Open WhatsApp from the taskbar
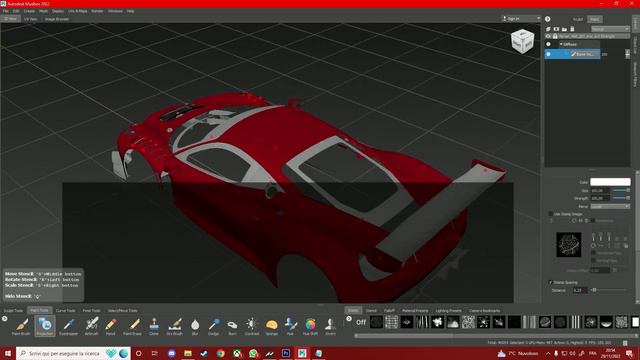This screenshot has height=360, width=640. tap(253, 353)
